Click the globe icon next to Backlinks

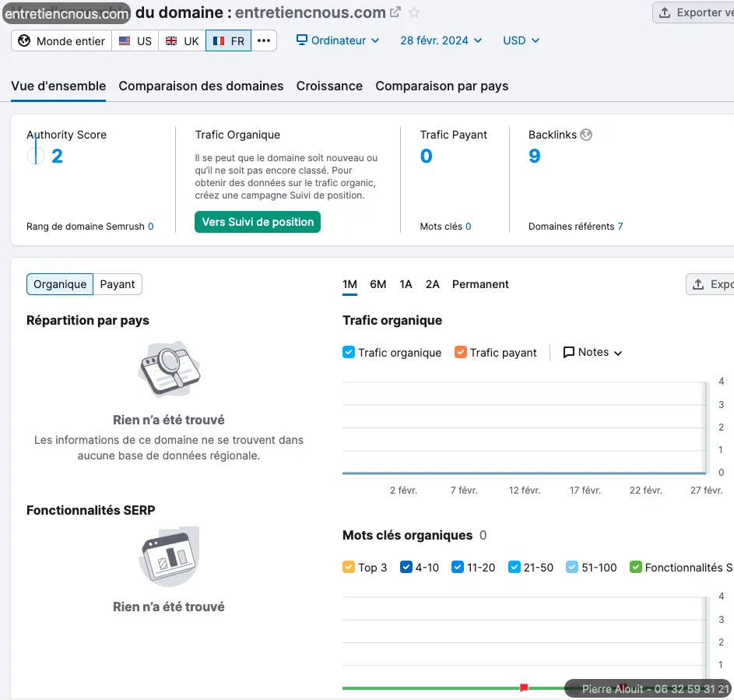click(x=586, y=135)
